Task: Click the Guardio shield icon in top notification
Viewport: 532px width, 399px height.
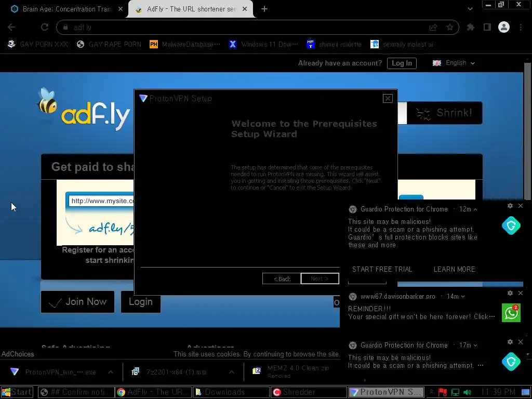Action: tap(511, 225)
